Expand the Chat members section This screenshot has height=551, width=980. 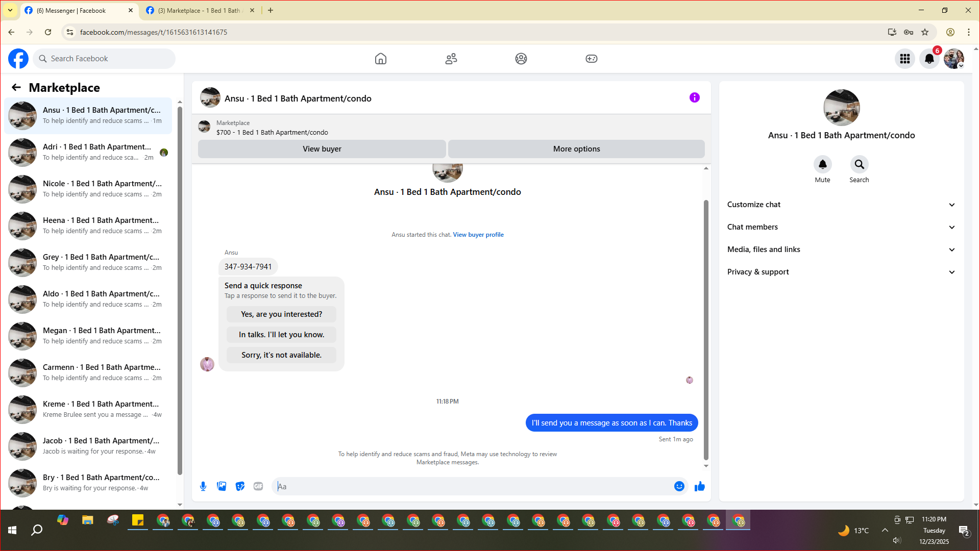841,227
